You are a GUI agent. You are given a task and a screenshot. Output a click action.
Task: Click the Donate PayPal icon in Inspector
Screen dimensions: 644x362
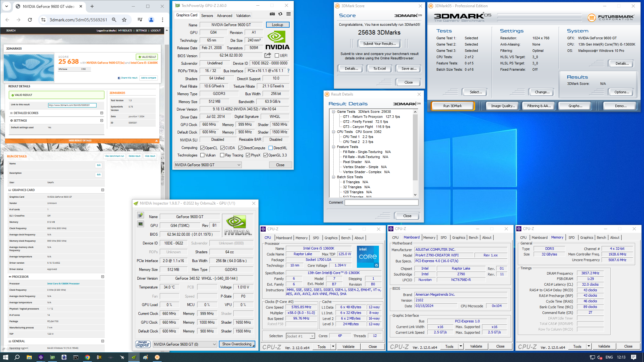[x=143, y=344]
